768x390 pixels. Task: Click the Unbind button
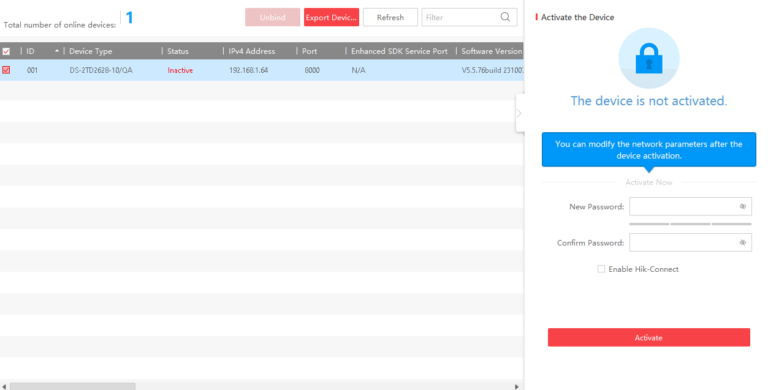272,17
